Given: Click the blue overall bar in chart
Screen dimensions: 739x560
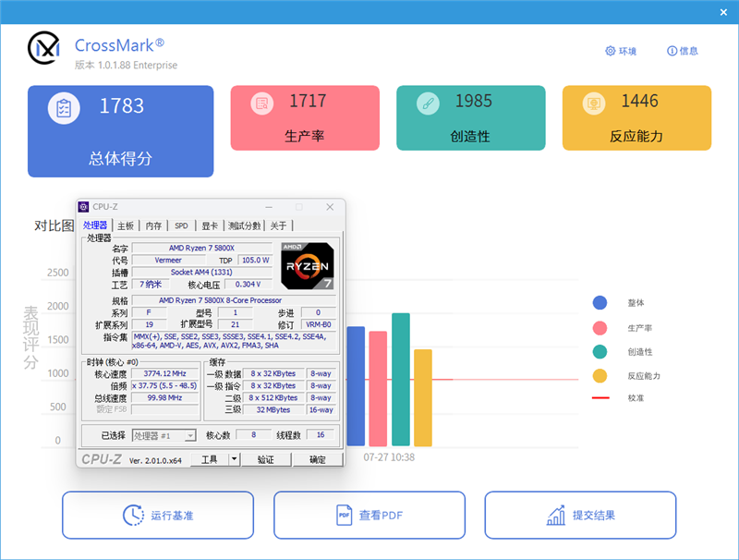Looking at the screenshot, I should [356, 386].
